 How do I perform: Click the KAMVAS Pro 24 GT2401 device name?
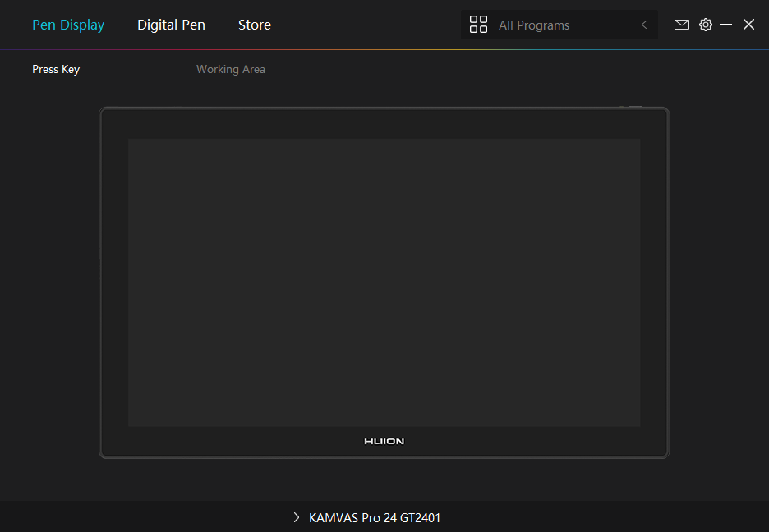(x=375, y=517)
